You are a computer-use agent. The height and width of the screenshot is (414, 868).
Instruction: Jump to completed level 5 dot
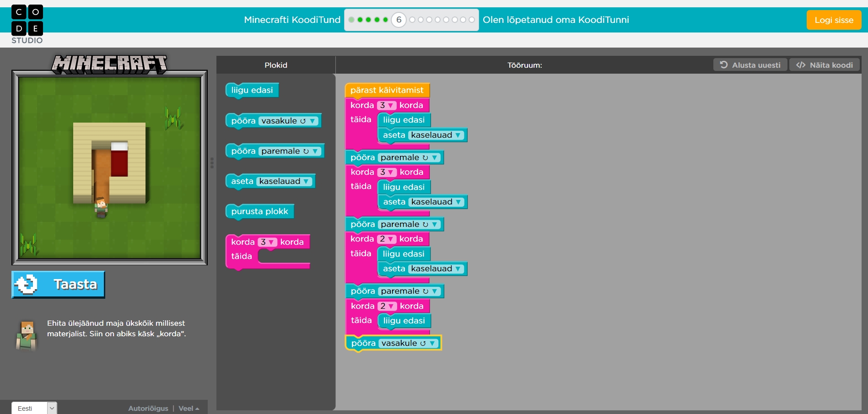click(385, 20)
